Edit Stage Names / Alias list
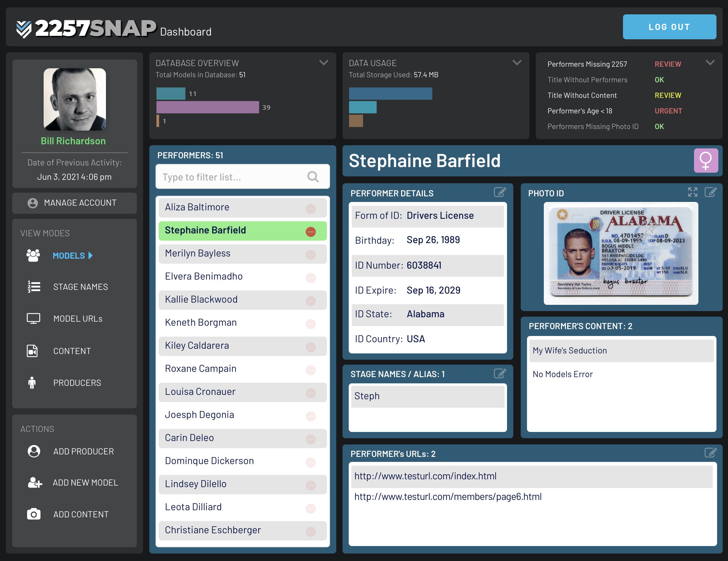The height and width of the screenshot is (561, 728). 500,373
